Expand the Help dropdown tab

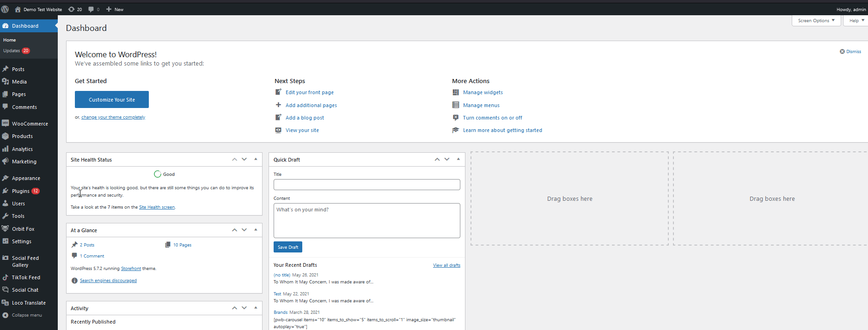pyautogui.click(x=856, y=20)
